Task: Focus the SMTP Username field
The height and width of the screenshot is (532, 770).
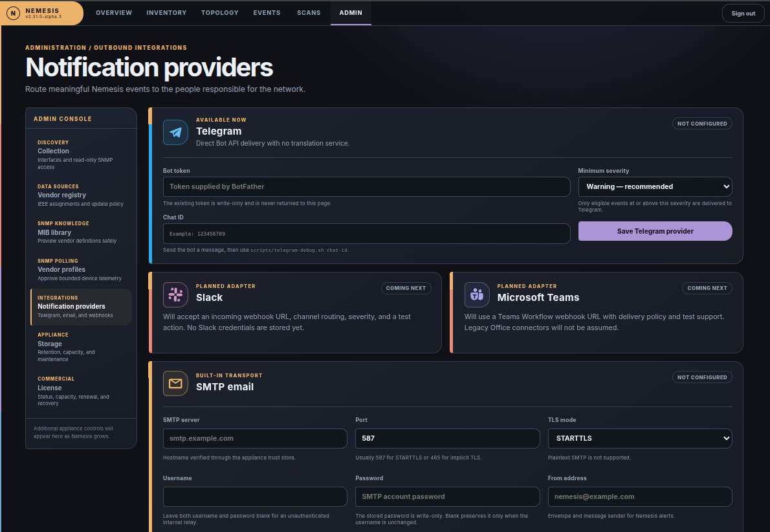Action: 255,496
